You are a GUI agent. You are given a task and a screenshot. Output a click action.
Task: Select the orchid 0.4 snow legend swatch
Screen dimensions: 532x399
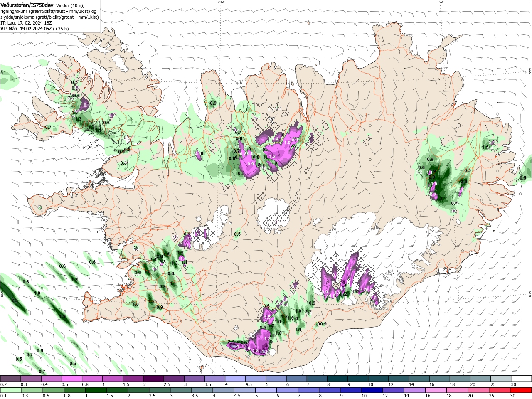(x=51, y=379)
